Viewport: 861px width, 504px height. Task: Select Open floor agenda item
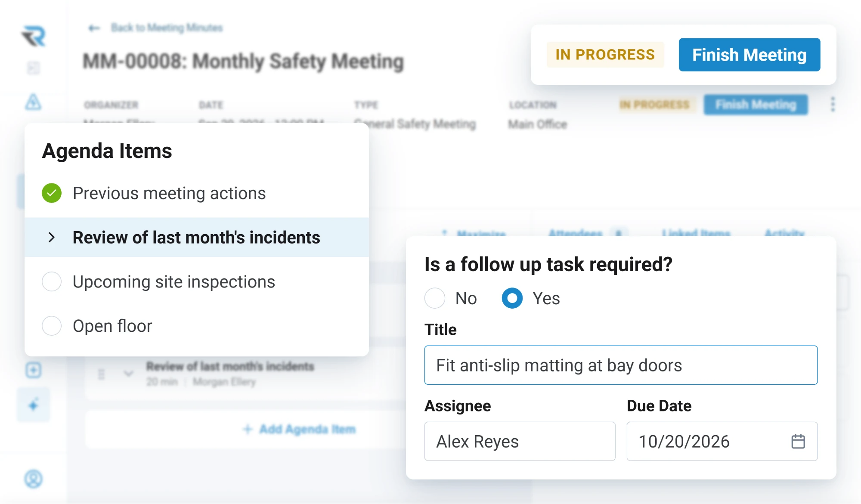click(197, 326)
